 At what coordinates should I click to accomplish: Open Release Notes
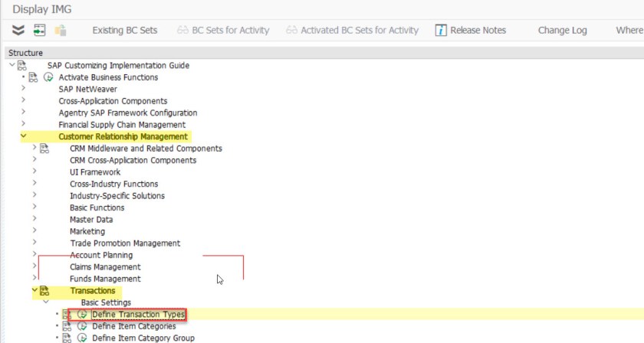[x=478, y=30]
